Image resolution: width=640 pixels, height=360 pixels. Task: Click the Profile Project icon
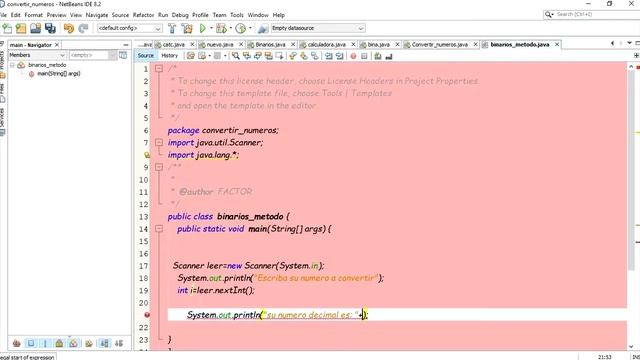(x=241, y=28)
